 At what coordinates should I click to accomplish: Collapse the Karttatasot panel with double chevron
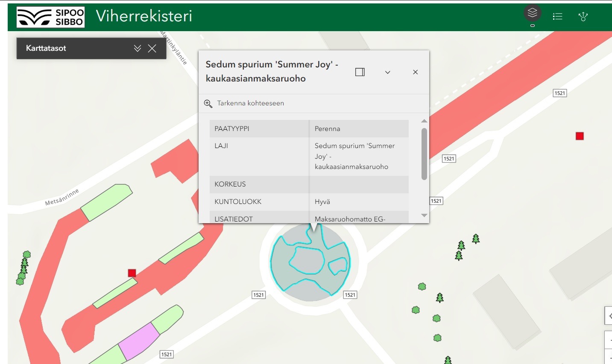[x=138, y=48]
